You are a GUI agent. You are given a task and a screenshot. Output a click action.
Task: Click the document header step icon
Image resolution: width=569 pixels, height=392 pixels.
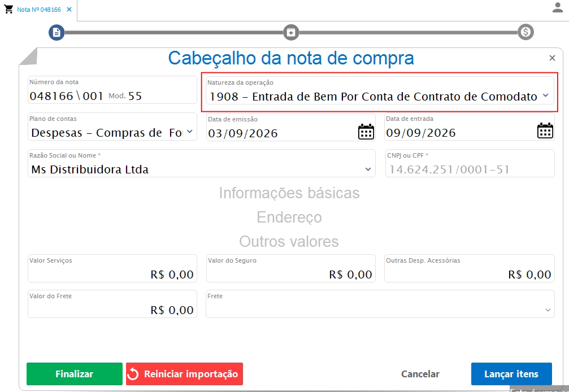click(x=57, y=32)
